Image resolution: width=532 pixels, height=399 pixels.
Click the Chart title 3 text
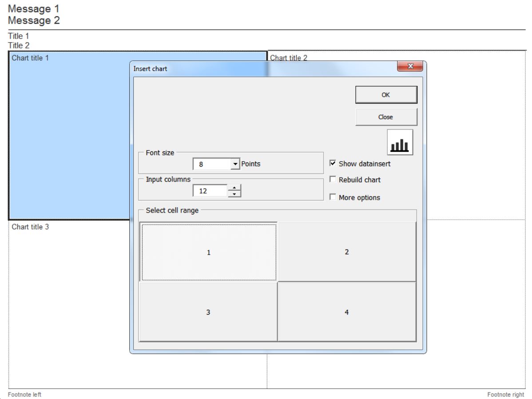coord(30,227)
